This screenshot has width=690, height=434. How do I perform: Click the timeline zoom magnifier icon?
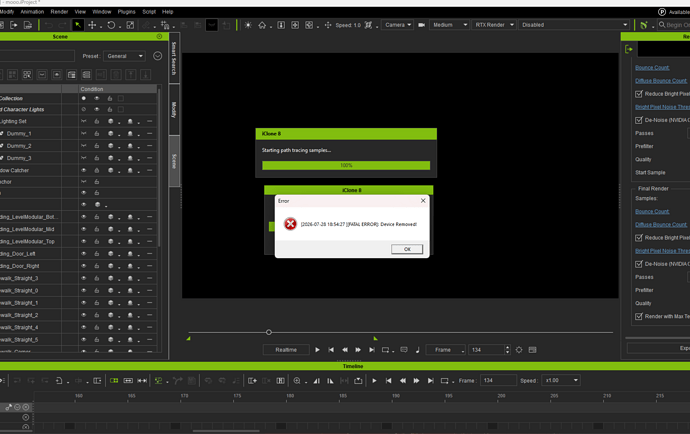(x=297, y=381)
